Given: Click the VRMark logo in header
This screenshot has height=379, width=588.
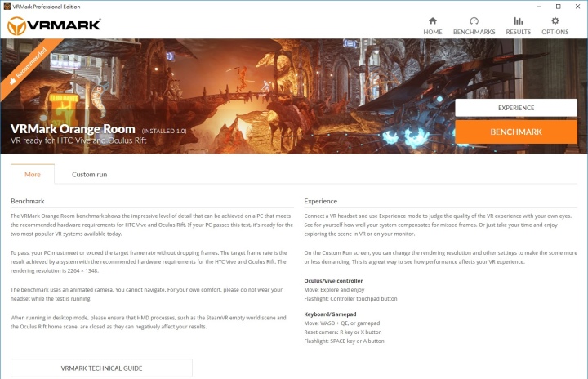Looking at the screenshot, I should [54, 25].
